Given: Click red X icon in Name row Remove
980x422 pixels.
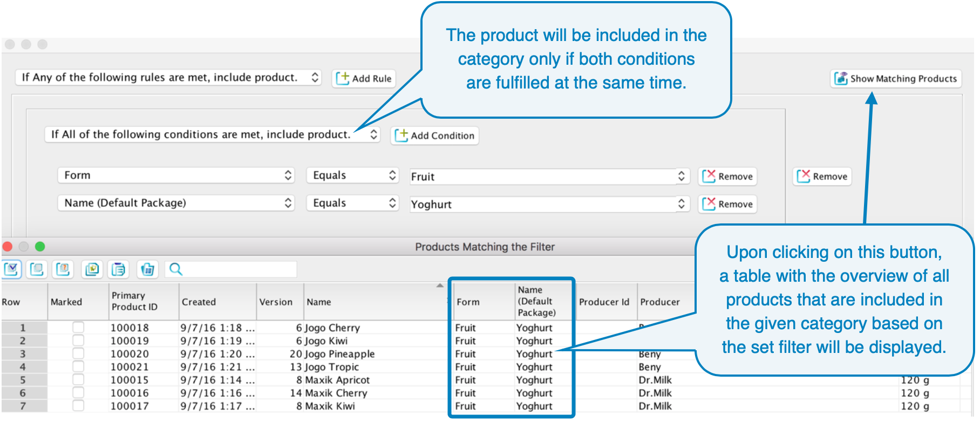Looking at the screenshot, I should 709,203.
